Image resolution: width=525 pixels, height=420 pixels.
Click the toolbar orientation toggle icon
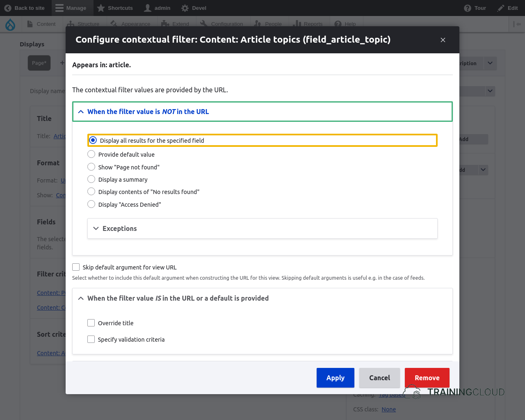pyautogui.click(x=517, y=24)
